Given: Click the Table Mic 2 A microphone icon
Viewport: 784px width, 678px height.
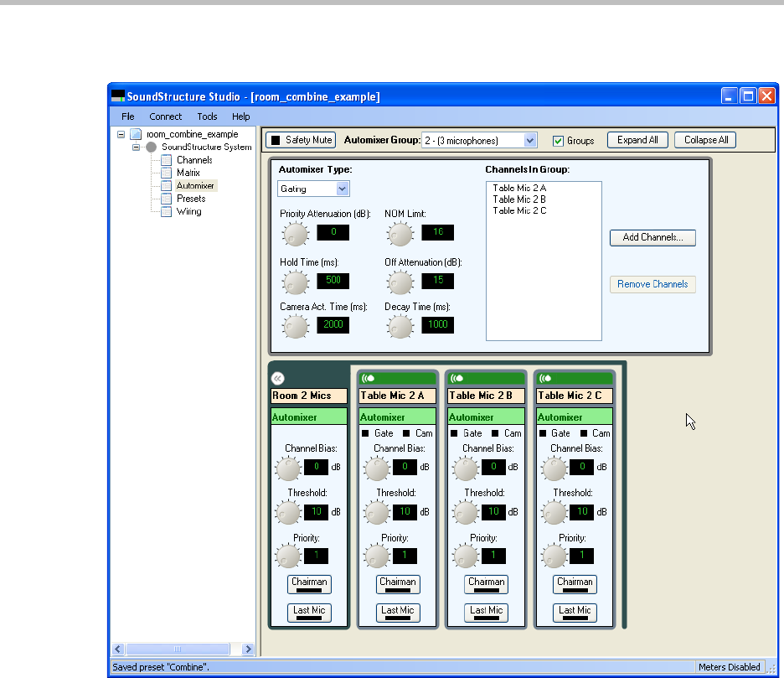Looking at the screenshot, I should [x=368, y=378].
